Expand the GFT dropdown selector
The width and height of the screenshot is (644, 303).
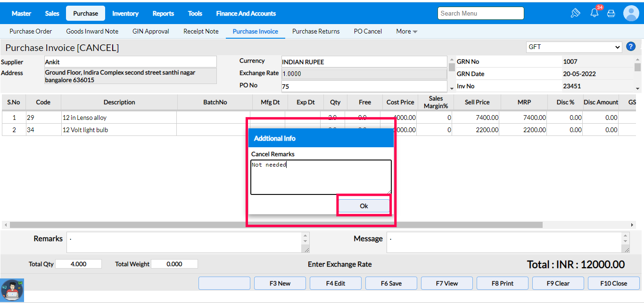click(574, 47)
